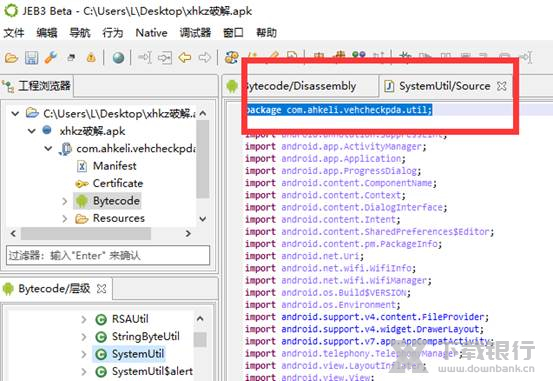The image size is (553, 381).
Task: Collapse the xhkz破解.apk tree node
Action: pyautogui.click(x=32, y=131)
